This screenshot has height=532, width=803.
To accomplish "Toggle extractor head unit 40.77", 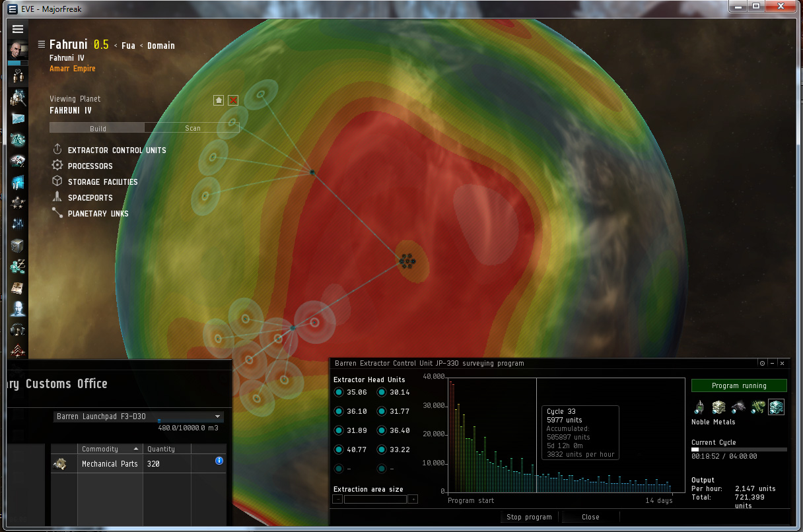I will point(339,449).
